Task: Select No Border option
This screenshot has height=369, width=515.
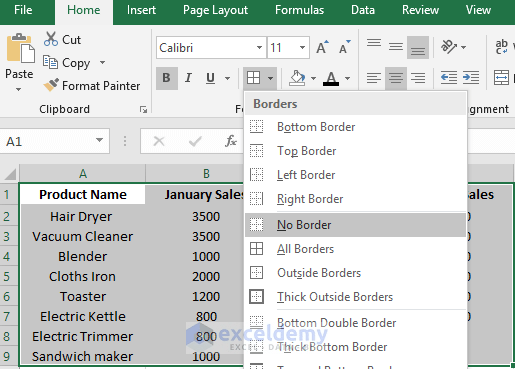Action: tap(355, 225)
